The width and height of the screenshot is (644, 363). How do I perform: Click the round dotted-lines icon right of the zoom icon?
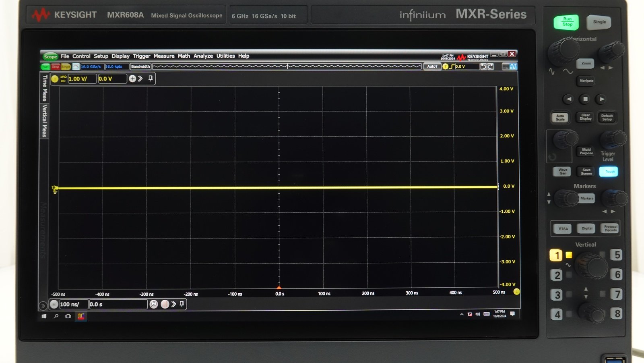click(x=165, y=304)
